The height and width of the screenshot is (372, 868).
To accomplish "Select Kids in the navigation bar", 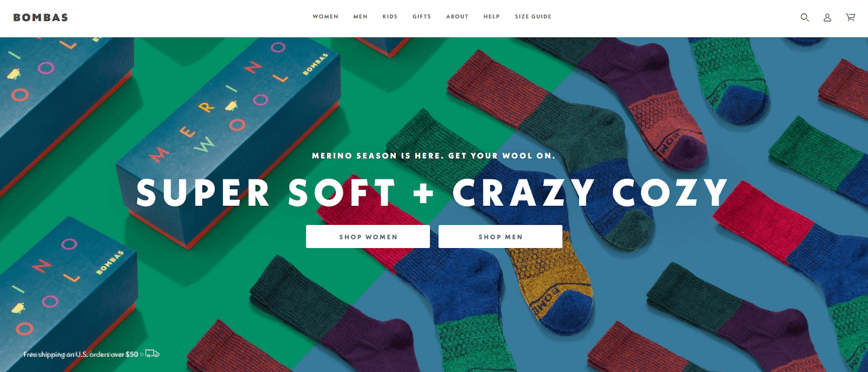I will pyautogui.click(x=390, y=17).
